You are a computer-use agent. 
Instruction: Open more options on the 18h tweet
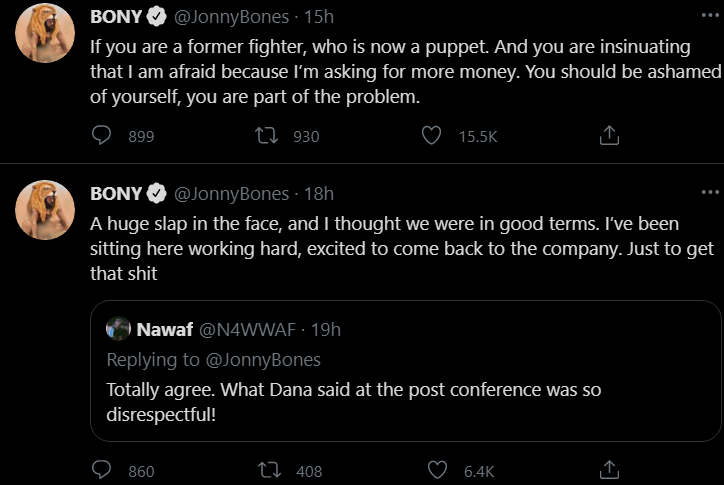click(710, 192)
